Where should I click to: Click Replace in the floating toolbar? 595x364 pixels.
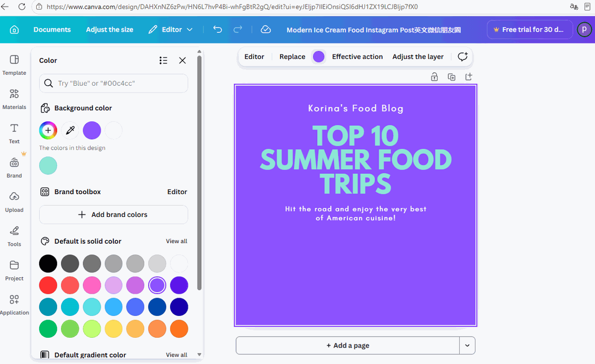coord(292,56)
